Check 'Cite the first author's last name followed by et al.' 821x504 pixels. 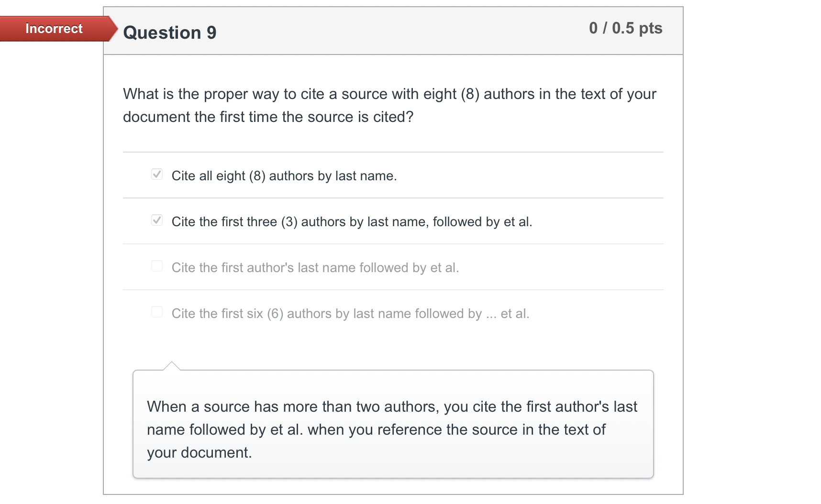click(157, 266)
